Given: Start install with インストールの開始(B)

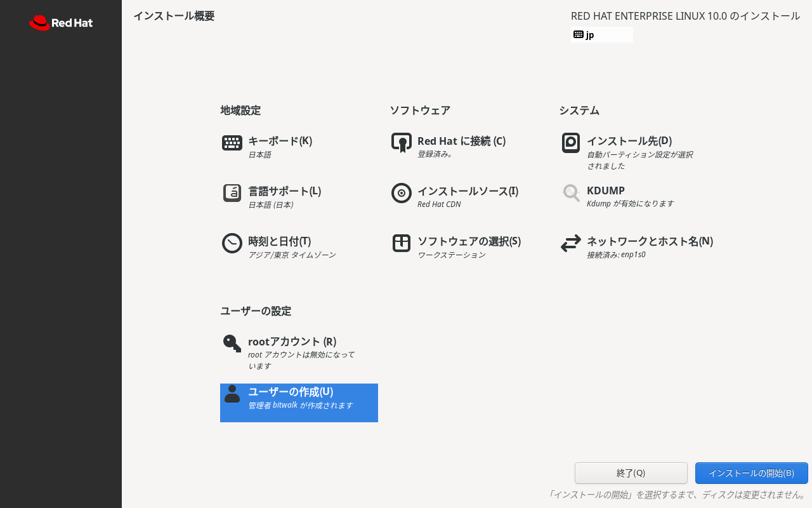Looking at the screenshot, I should coord(752,473).
